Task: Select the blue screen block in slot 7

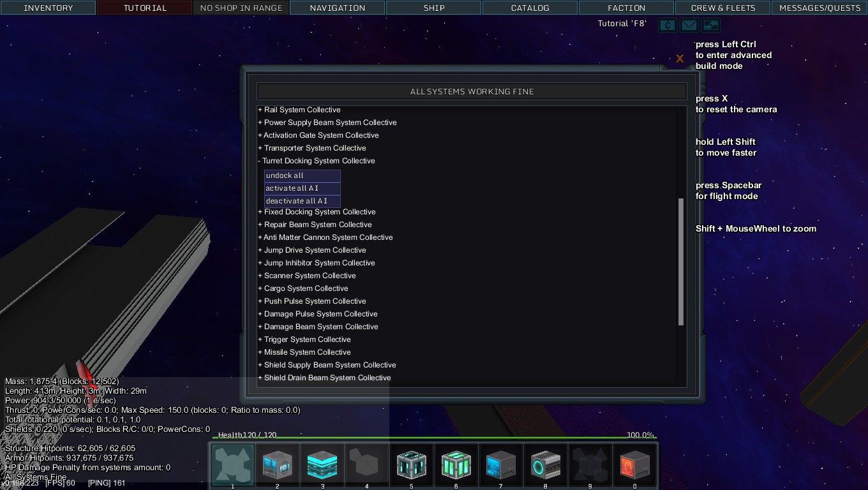Action: [x=501, y=465]
